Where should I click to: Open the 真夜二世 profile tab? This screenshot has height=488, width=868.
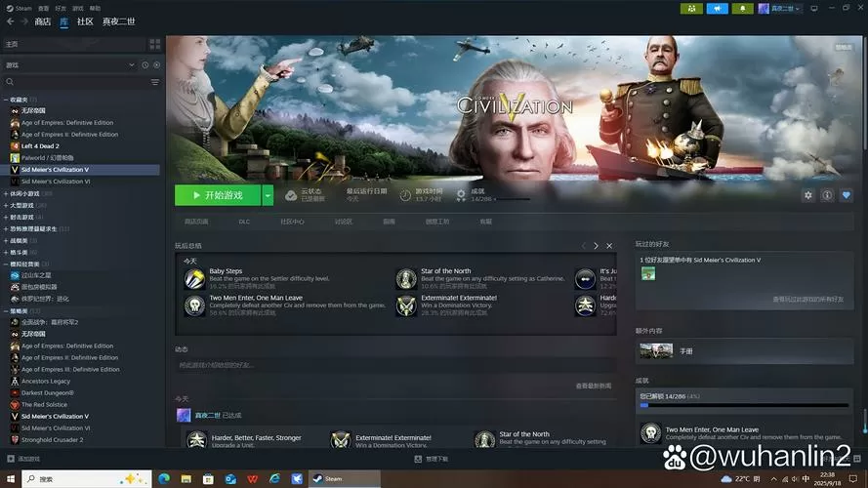click(118, 21)
